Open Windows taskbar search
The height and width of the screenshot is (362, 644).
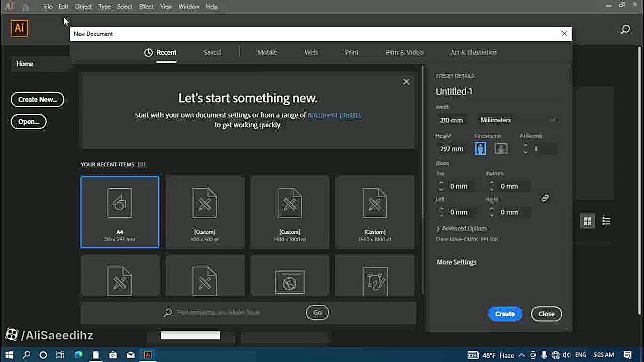[x=27, y=355]
